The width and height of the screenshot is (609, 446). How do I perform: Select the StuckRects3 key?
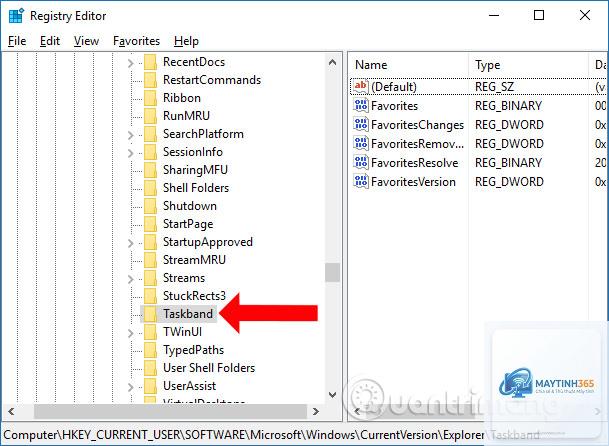pyautogui.click(x=194, y=296)
